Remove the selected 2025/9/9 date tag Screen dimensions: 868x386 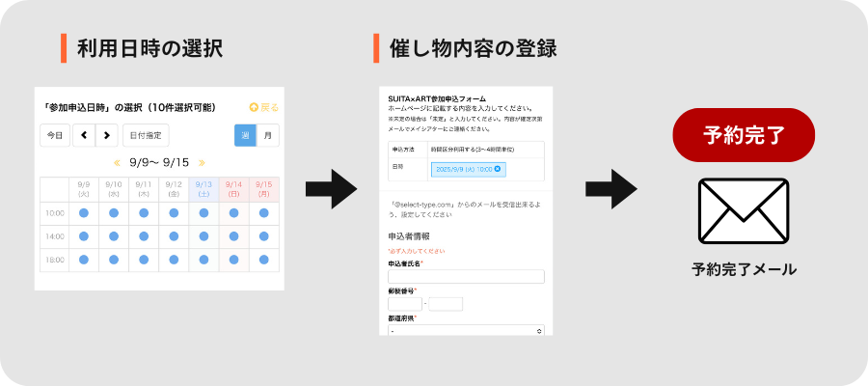click(498, 169)
